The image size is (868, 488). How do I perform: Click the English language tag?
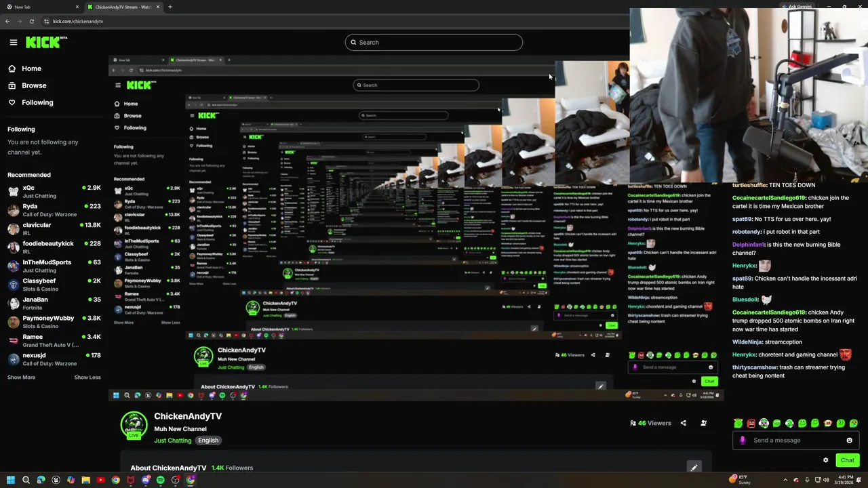tap(208, 441)
